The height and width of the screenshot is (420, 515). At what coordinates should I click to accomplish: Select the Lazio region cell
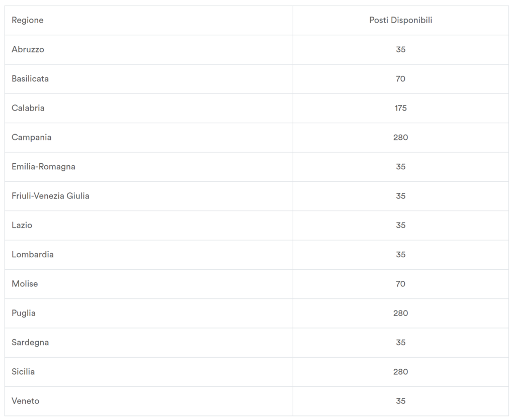(22, 225)
